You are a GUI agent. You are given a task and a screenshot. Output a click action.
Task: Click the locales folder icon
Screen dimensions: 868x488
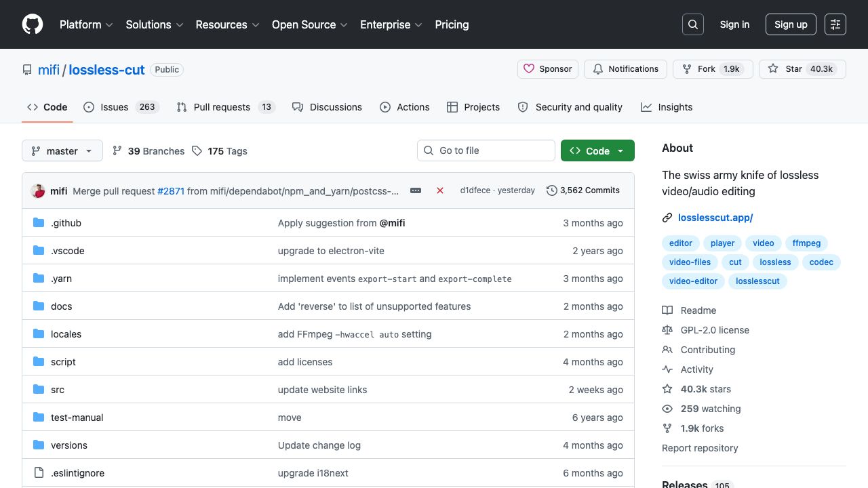point(39,334)
